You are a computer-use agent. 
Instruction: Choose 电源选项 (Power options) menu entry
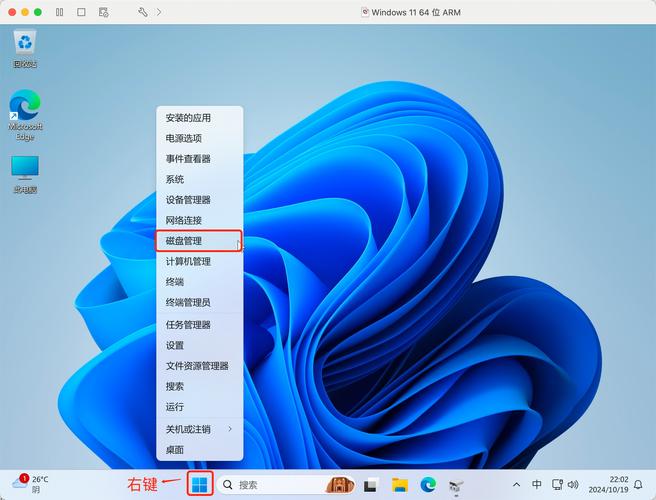point(200,138)
